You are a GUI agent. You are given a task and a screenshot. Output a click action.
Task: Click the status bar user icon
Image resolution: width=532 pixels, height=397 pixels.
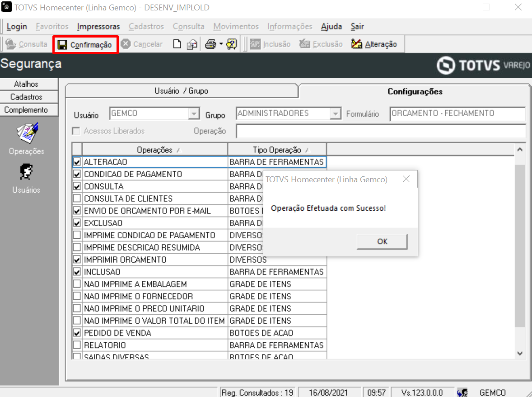tap(462, 392)
